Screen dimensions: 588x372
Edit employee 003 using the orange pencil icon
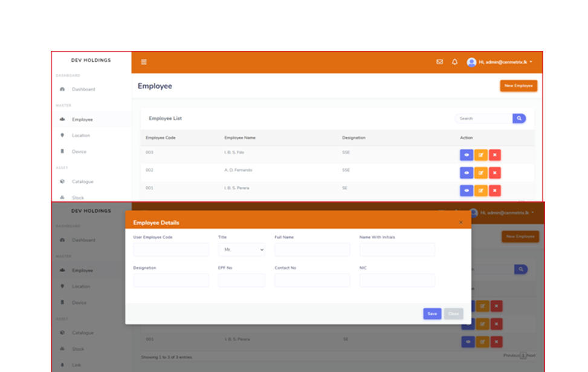pyautogui.click(x=480, y=155)
